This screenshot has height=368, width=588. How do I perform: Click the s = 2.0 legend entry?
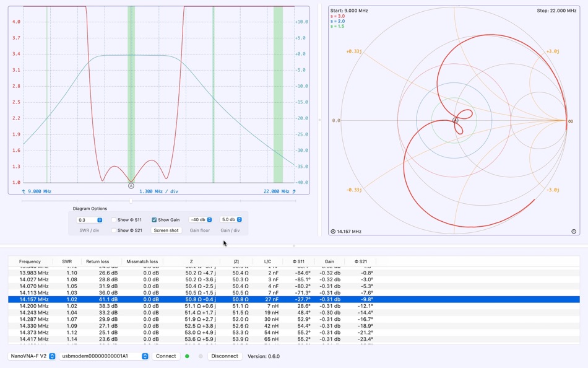point(337,22)
